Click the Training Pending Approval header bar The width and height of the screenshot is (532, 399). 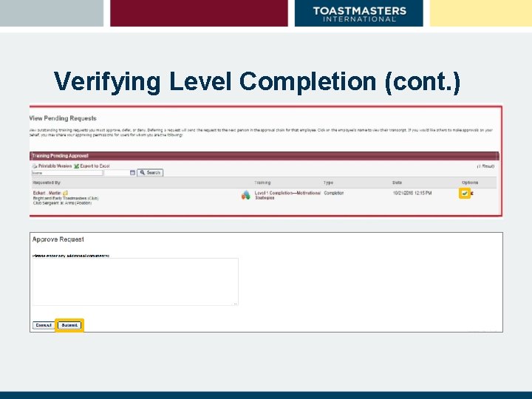click(265, 156)
